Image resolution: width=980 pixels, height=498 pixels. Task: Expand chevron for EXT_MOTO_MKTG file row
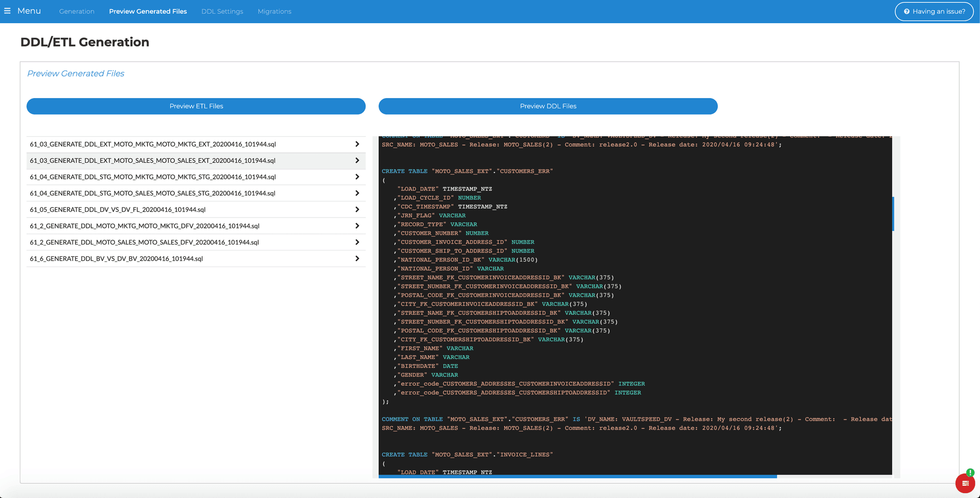357,144
